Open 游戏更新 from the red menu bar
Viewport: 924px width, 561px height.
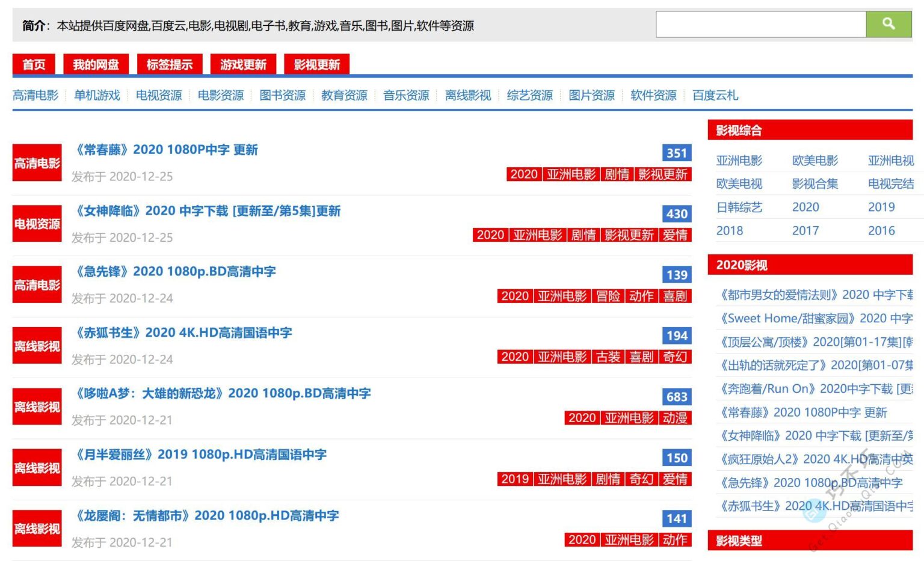point(243,64)
